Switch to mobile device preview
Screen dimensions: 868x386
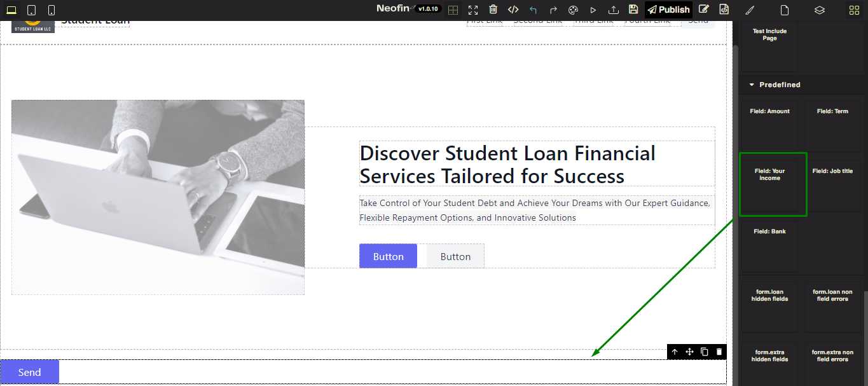(52, 10)
